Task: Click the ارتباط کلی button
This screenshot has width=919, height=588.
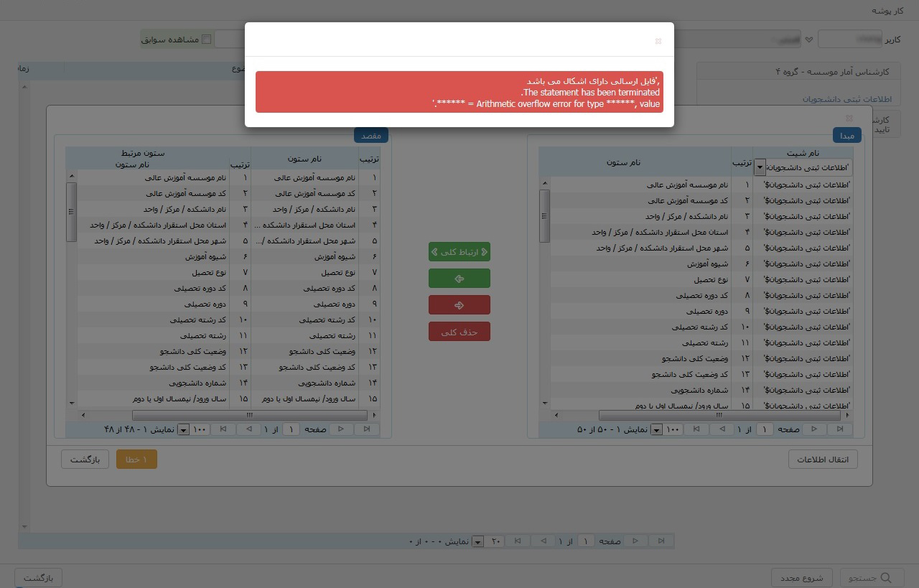Action: (x=459, y=252)
